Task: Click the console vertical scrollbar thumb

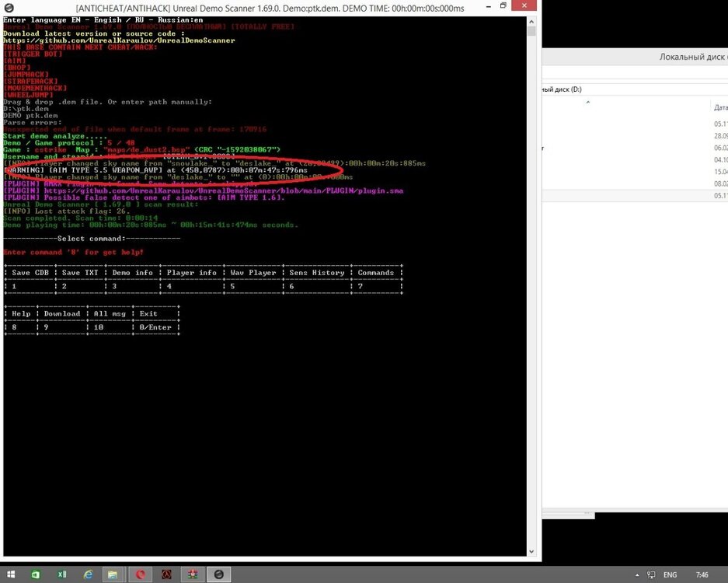Action: coord(531,31)
